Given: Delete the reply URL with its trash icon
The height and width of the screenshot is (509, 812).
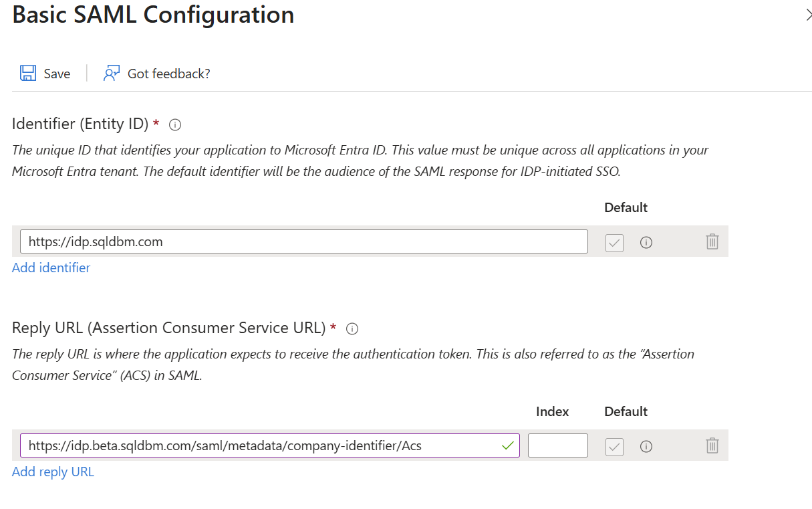Looking at the screenshot, I should pos(712,445).
